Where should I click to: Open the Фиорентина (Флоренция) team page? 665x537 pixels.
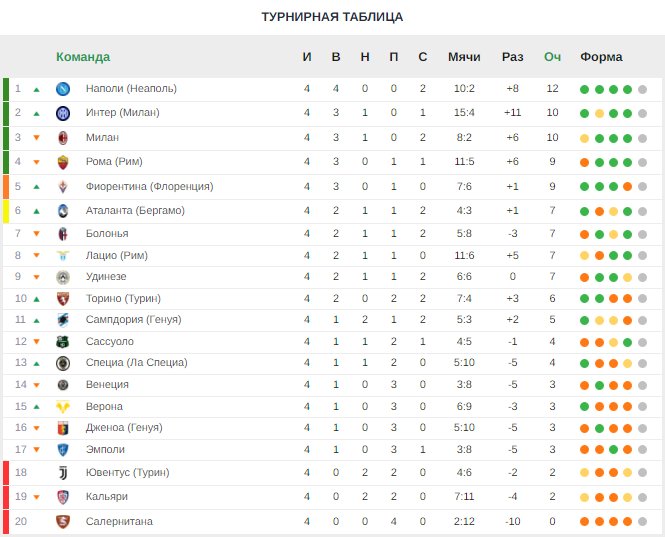pos(149,186)
